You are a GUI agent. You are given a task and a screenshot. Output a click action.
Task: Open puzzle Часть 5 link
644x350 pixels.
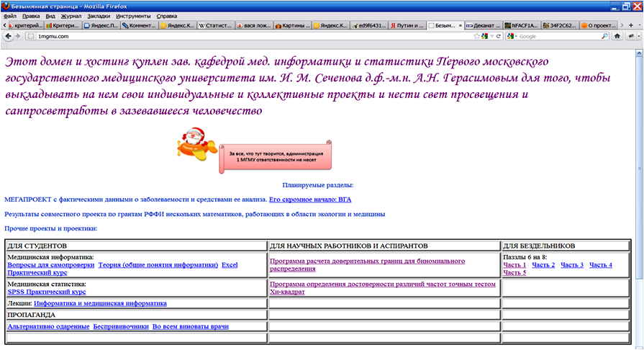(x=514, y=273)
